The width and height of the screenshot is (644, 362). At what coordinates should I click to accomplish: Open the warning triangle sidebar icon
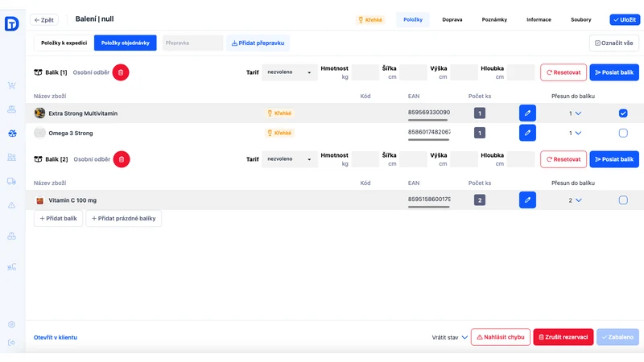click(x=11, y=205)
